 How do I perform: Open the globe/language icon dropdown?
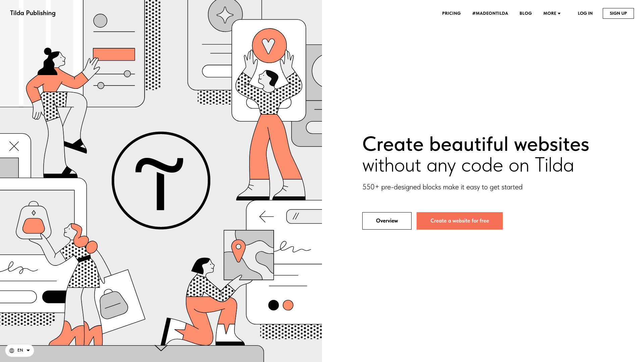click(x=19, y=350)
